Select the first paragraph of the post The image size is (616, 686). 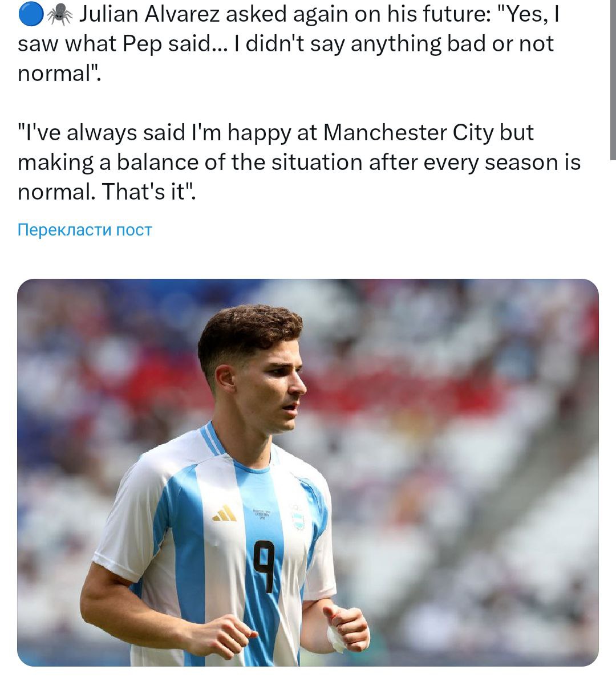point(285,44)
